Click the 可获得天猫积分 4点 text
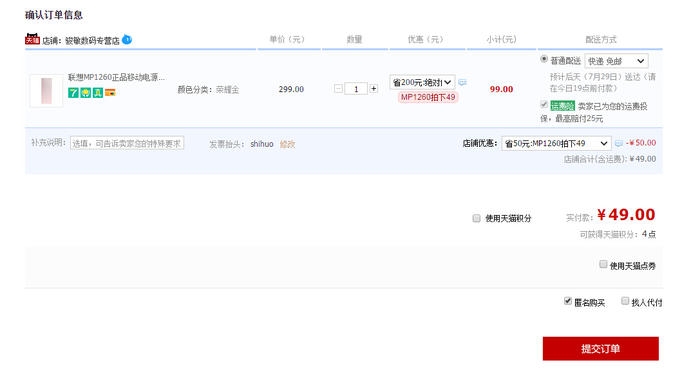 pyautogui.click(x=618, y=234)
